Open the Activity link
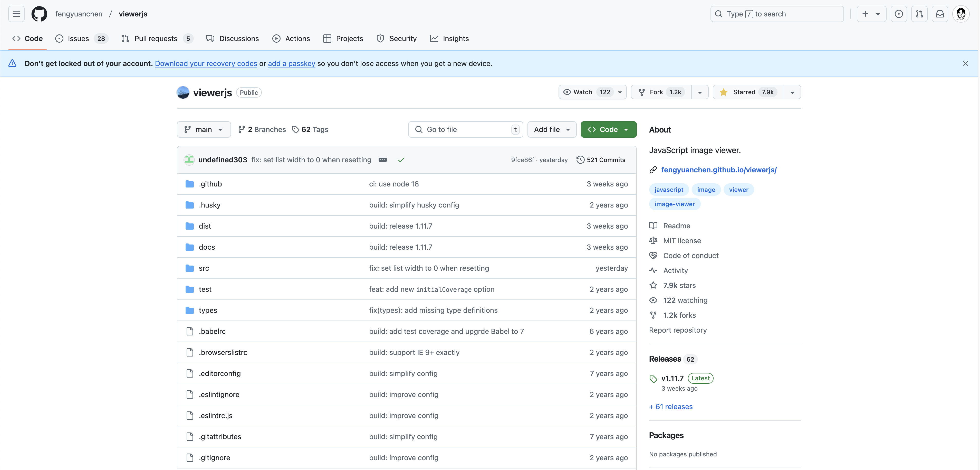 click(x=668, y=270)
